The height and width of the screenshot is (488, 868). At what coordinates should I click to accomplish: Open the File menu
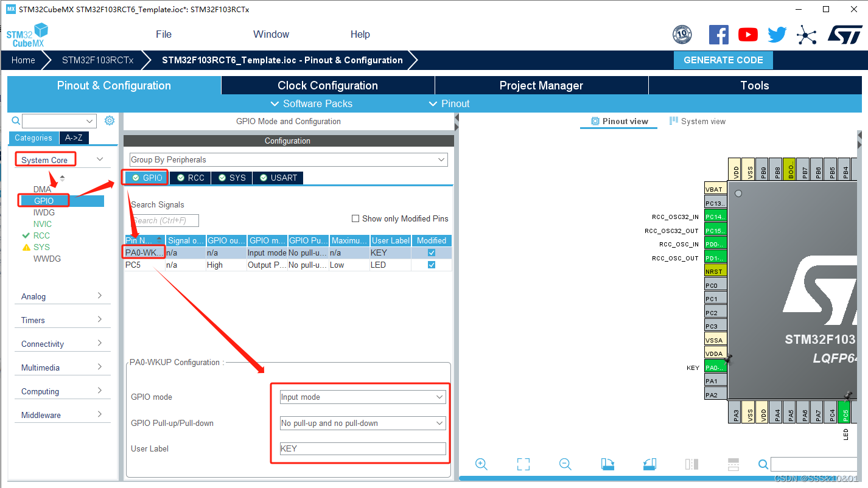(164, 34)
